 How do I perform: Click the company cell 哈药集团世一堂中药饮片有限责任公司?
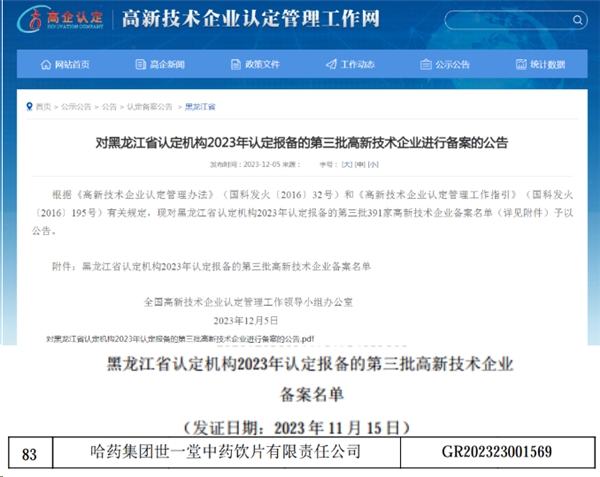[226, 453]
